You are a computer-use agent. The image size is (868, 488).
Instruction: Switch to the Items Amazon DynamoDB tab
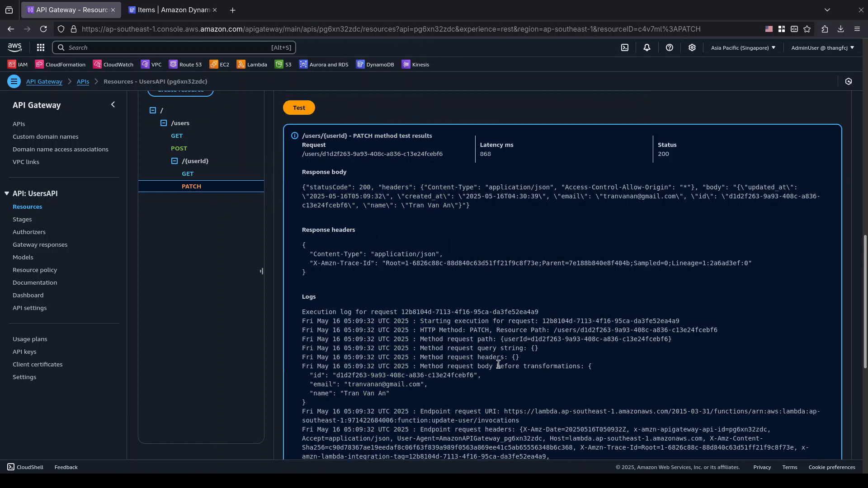pos(172,9)
